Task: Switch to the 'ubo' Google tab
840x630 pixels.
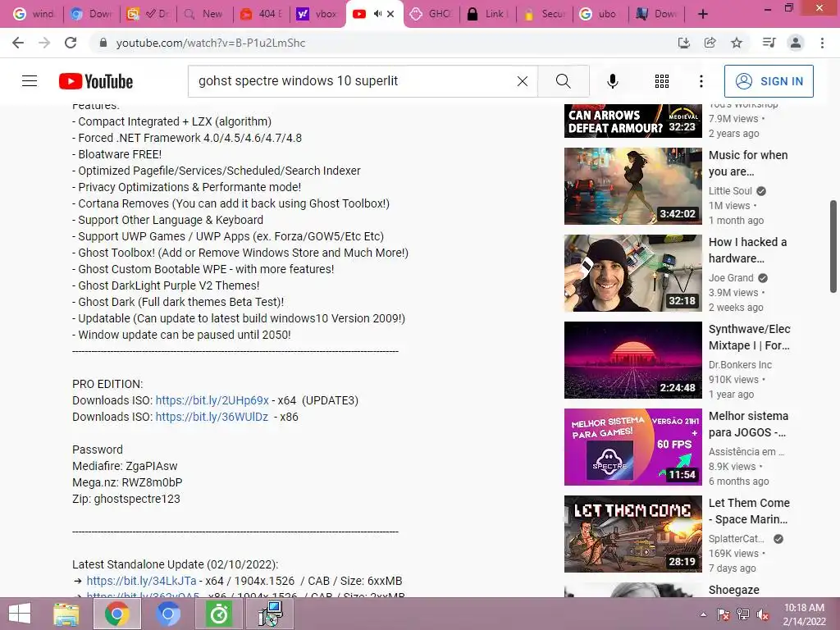Action: tap(600, 14)
